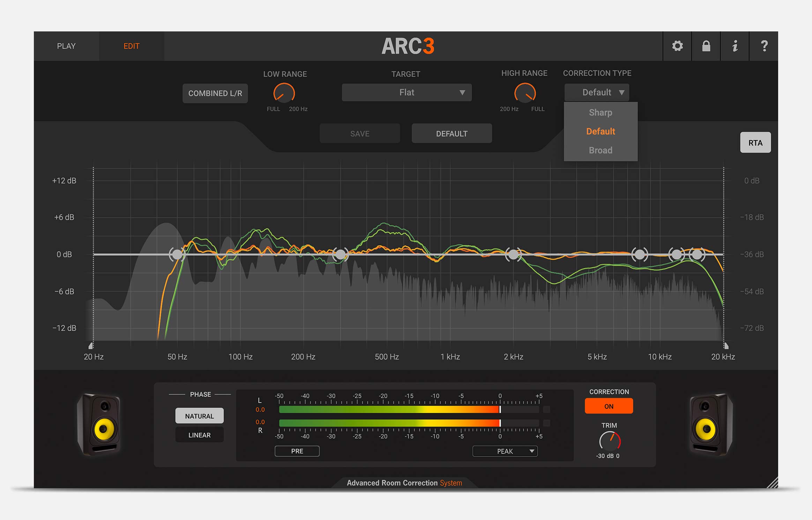Toggle the RTA display
The width and height of the screenshot is (812, 520).
755,142
